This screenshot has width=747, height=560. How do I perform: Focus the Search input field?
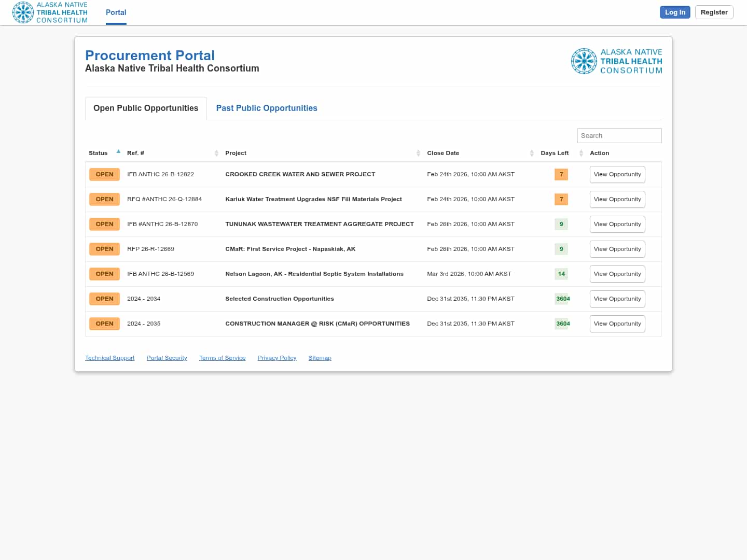click(619, 135)
